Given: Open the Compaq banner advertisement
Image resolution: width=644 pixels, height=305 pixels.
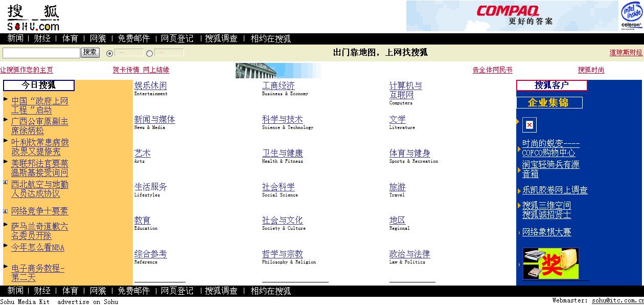Looking at the screenshot, I should pos(512,16).
